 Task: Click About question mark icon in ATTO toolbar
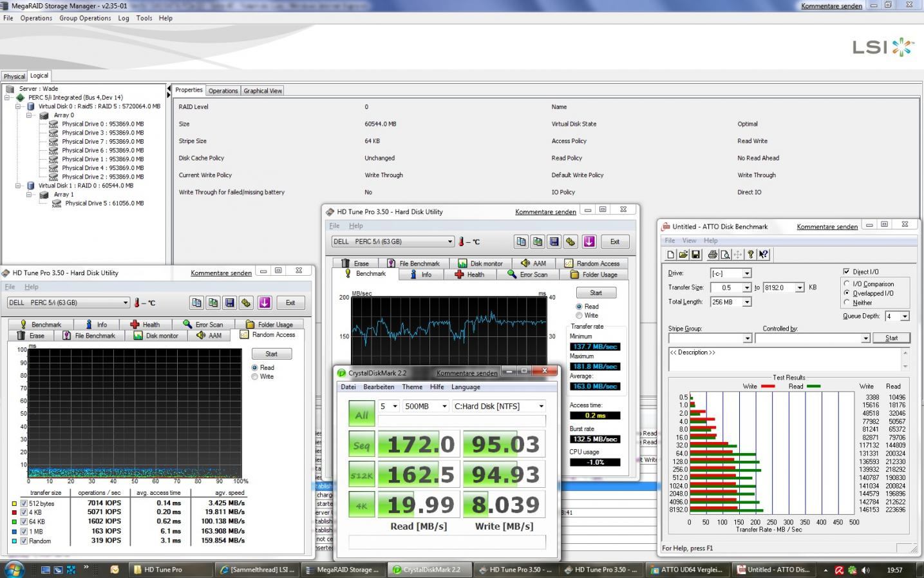[751, 255]
